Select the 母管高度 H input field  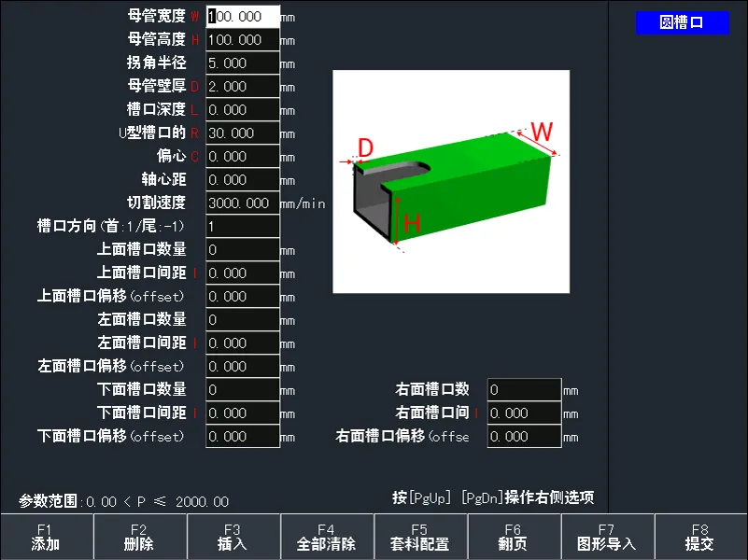[x=243, y=40]
